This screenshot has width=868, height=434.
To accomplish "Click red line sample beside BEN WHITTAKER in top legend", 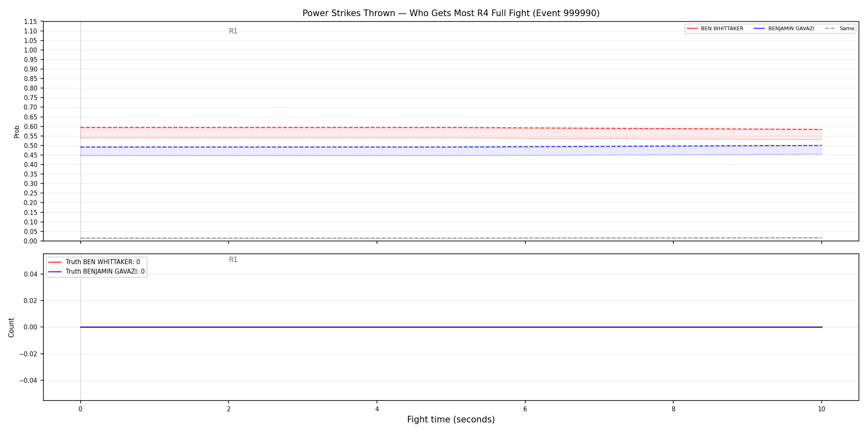I will tap(692, 29).
